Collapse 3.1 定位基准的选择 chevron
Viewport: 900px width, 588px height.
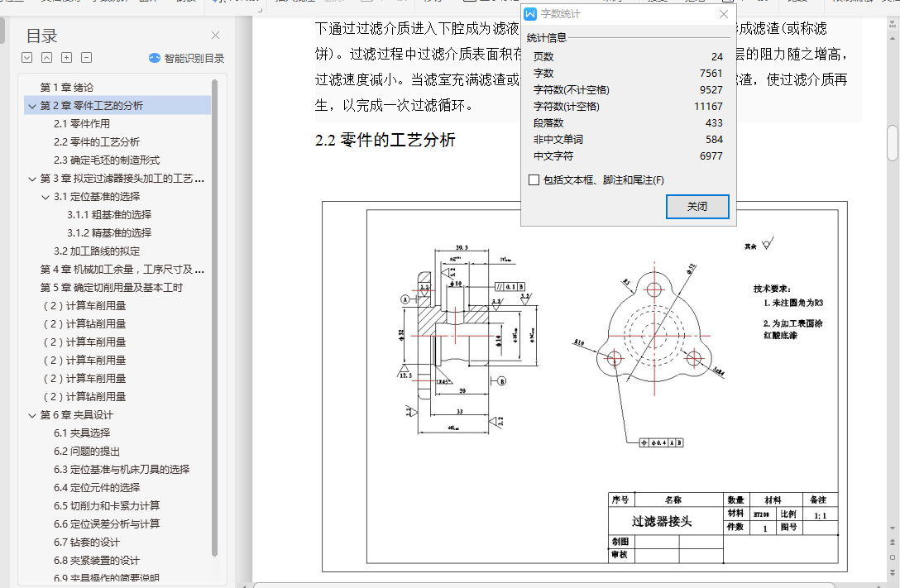[45, 197]
